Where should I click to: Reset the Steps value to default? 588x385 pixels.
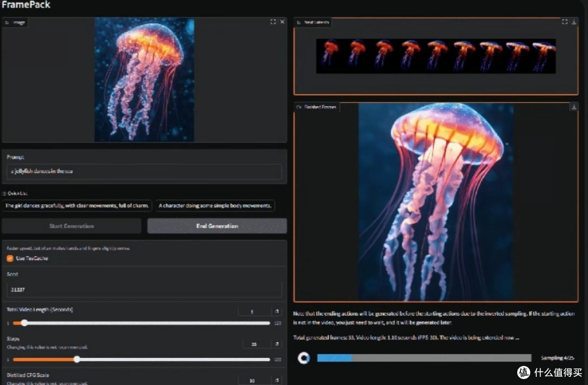(x=277, y=344)
